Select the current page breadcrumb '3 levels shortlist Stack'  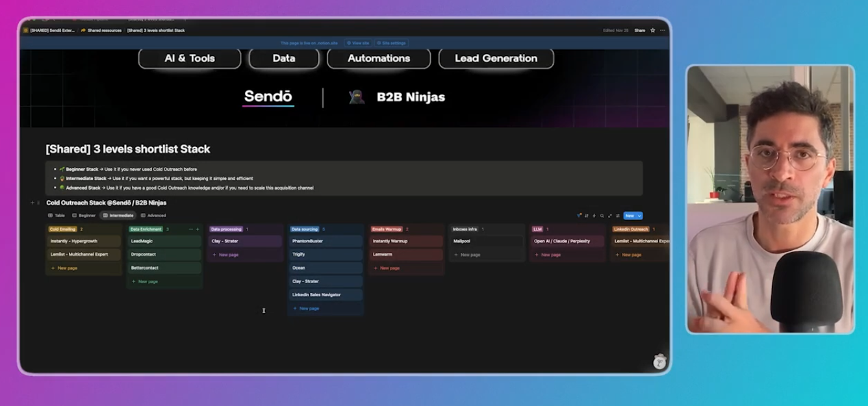click(156, 30)
